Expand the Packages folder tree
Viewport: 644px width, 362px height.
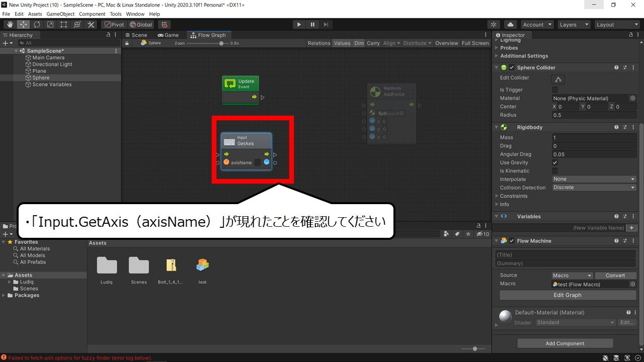tap(4, 295)
